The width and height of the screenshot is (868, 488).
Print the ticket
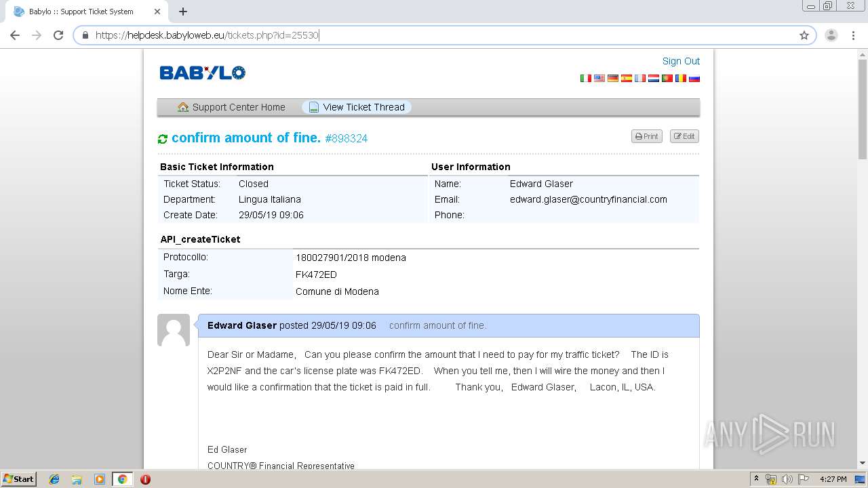coord(647,136)
